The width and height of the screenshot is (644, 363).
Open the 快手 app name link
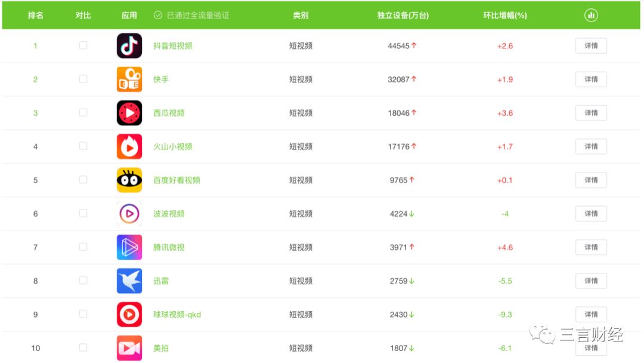[161, 79]
